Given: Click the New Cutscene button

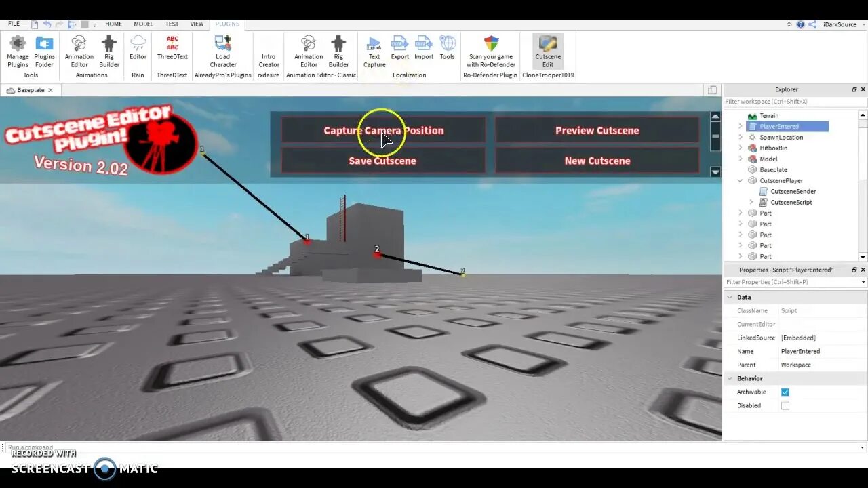Looking at the screenshot, I should (597, 161).
